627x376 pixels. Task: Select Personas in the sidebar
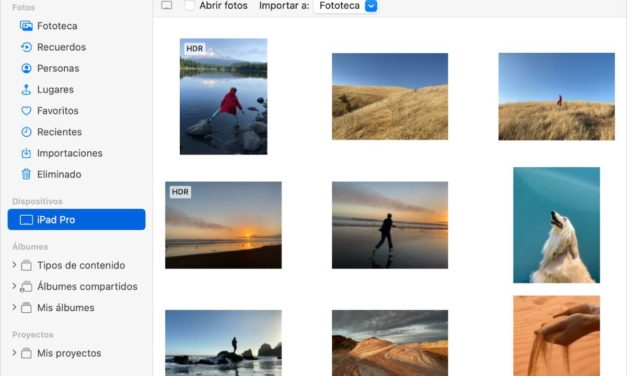(76, 68)
